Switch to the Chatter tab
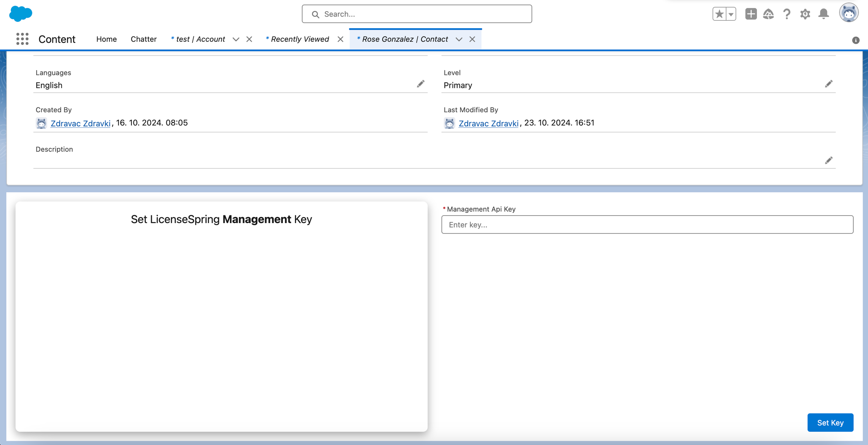 pyautogui.click(x=144, y=39)
